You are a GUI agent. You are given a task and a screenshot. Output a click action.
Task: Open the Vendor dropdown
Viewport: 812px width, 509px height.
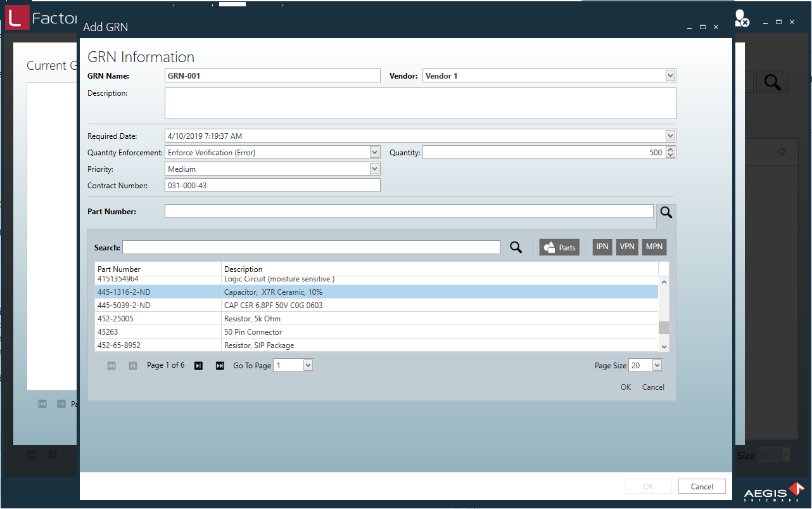[670, 75]
